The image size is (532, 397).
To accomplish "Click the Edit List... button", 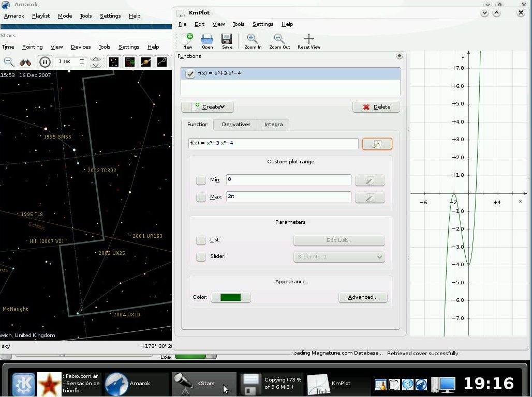I will (339, 240).
